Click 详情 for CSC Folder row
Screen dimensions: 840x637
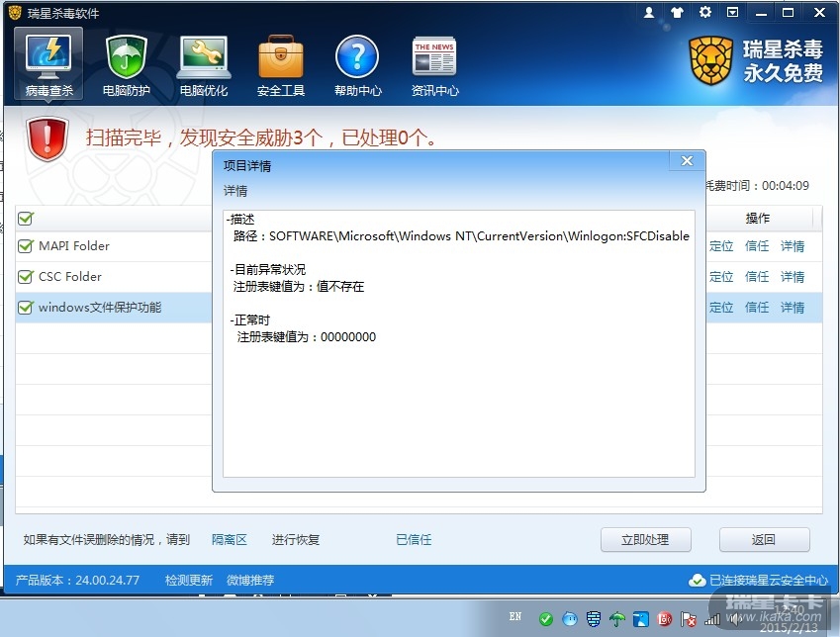click(x=793, y=276)
